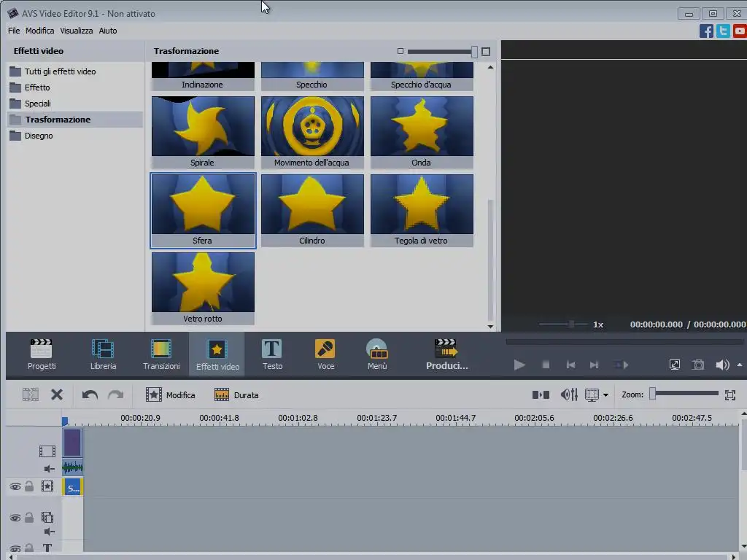The image size is (747, 560).
Task: Click the next scene button
Action: point(621,365)
